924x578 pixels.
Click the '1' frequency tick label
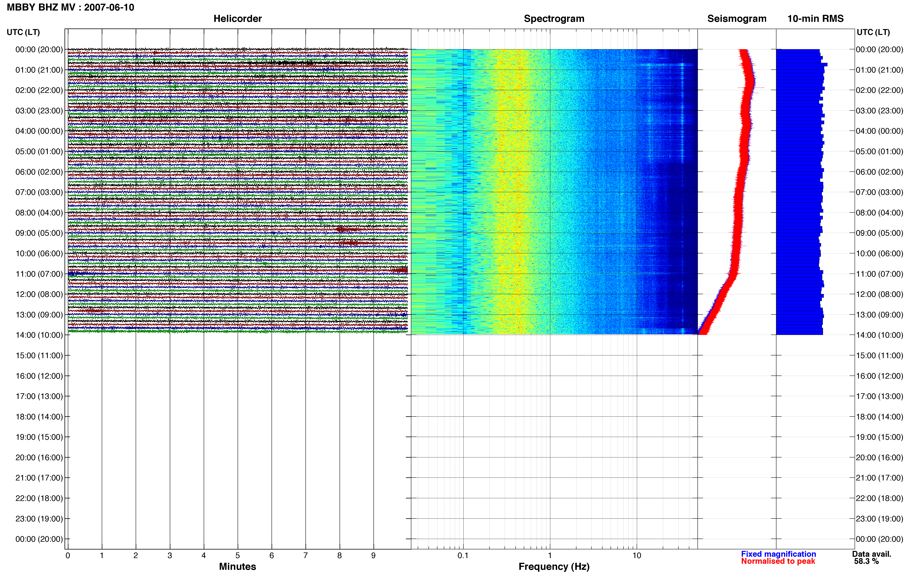pyautogui.click(x=550, y=555)
